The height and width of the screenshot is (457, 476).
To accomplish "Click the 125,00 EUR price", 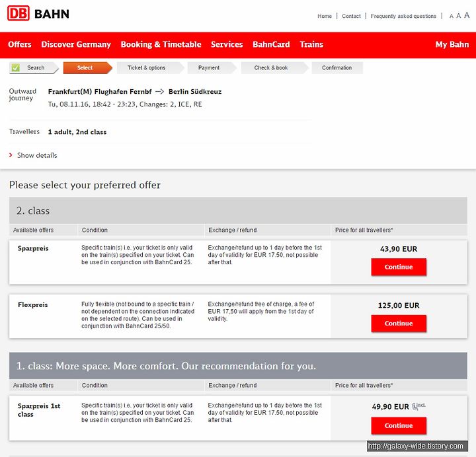I will tap(399, 306).
